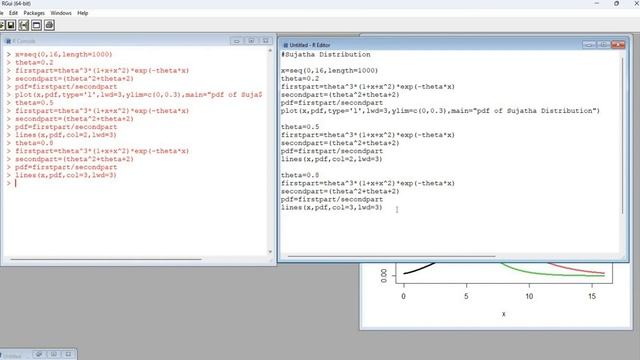Click the Save script toolbar icon
Viewport: 640px width, 360px height.
click(11, 25)
